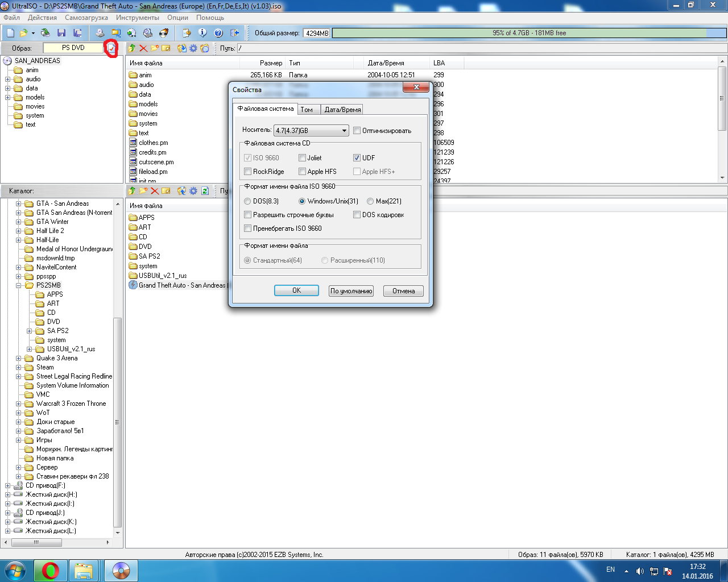Click the Open file folder icon

[x=24, y=33]
